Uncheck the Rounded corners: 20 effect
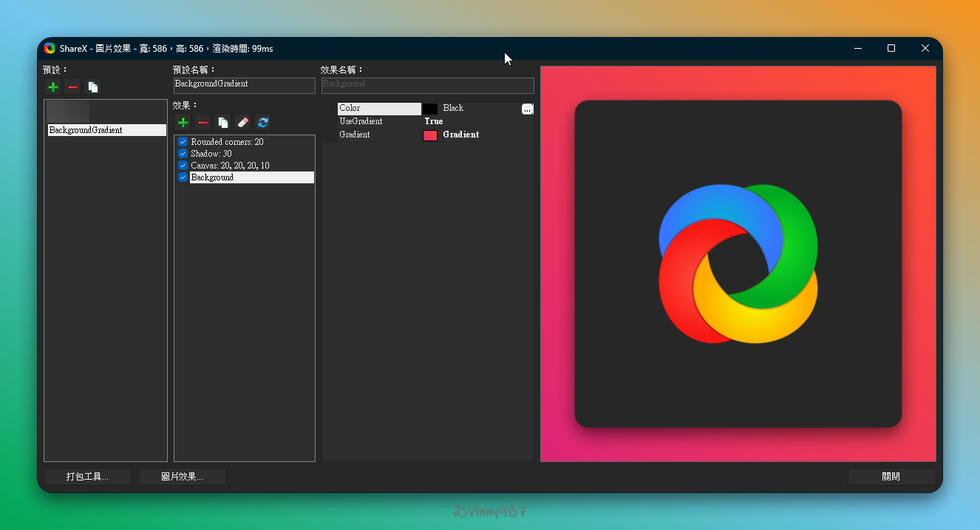This screenshot has height=530, width=980. click(x=183, y=142)
